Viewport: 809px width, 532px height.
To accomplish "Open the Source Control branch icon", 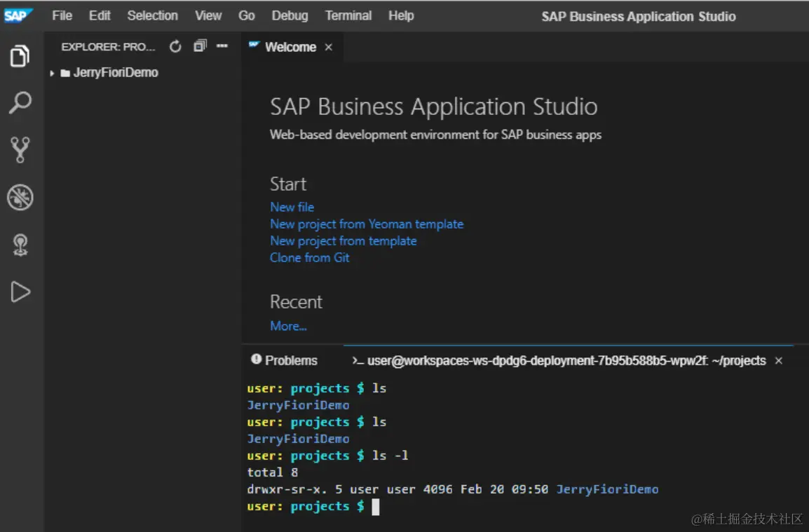I will click(x=20, y=150).
